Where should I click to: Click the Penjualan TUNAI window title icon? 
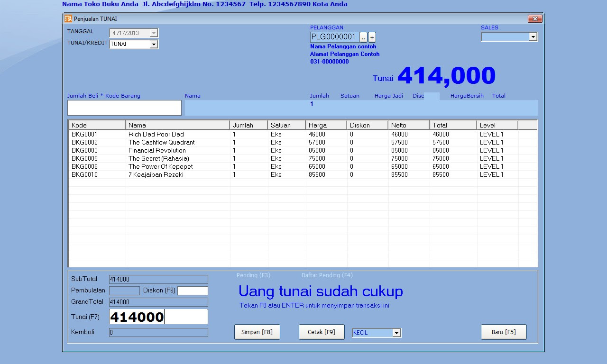tap(68, 18)
